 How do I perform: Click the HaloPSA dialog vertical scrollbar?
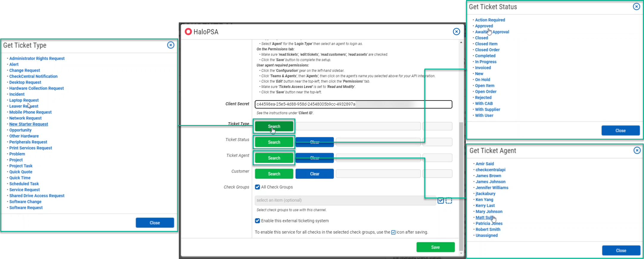(461, 179)
